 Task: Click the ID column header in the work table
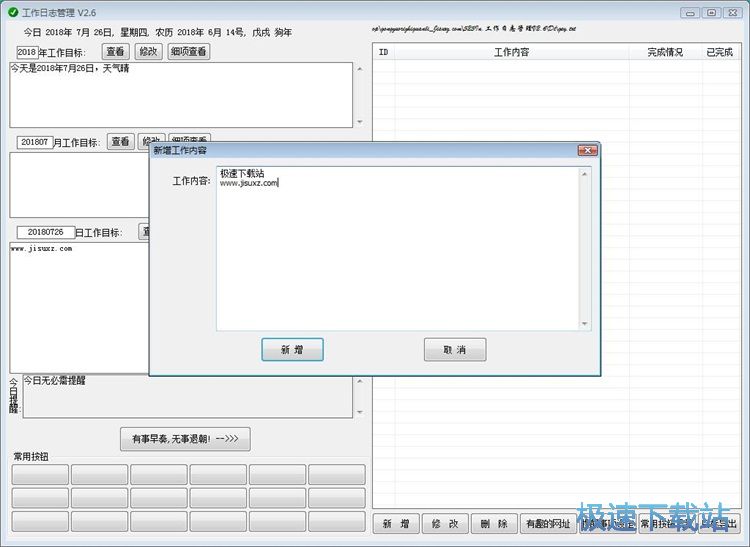[384, 52]
